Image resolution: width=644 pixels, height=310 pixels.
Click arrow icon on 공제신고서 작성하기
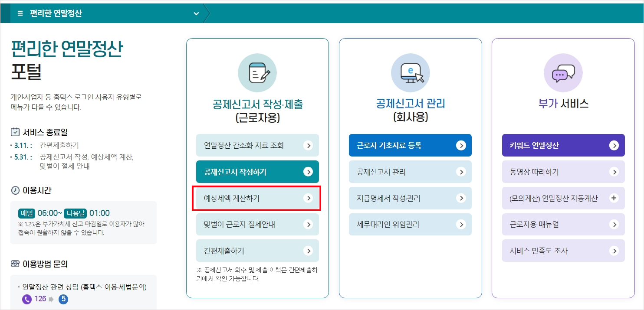tap(308, 172)
